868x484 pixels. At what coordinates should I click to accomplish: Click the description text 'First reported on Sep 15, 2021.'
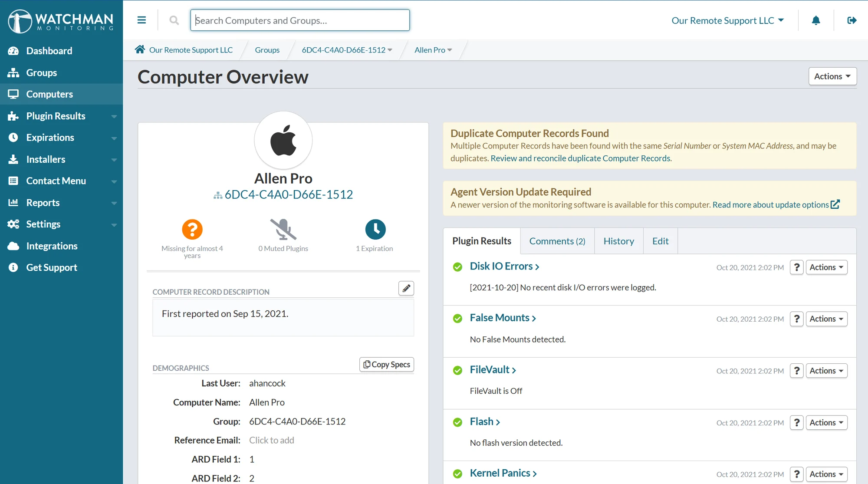225,314
